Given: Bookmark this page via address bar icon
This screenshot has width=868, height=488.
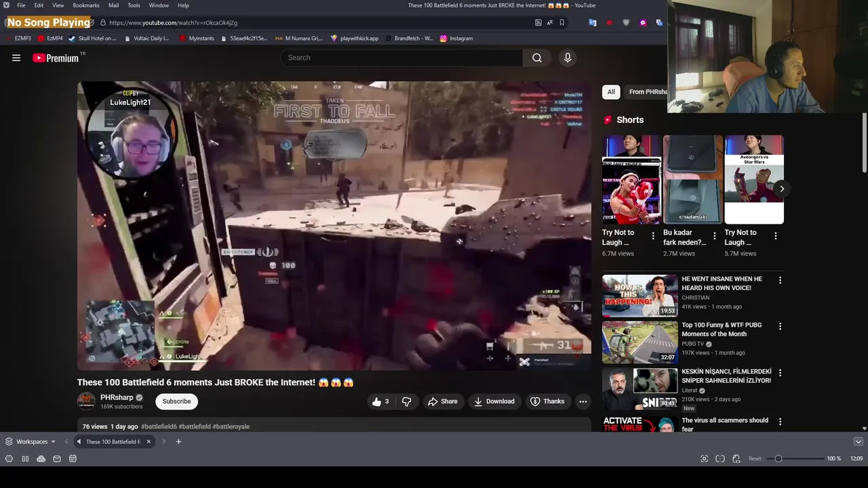Looking at the screenshot, I should [x=561, y=22].
